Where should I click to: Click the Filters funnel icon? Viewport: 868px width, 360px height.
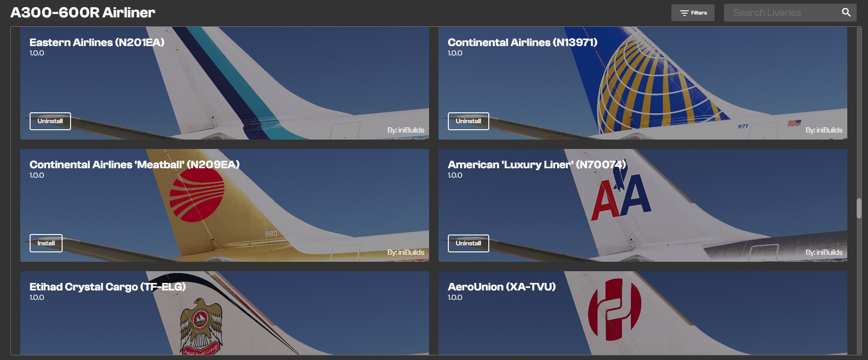pos(684,13)
